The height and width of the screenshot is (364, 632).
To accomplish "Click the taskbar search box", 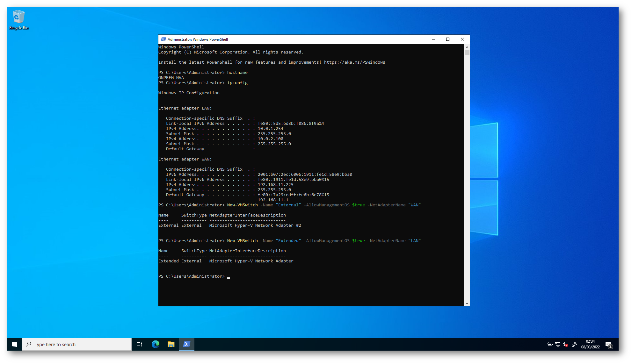I will [x=77, y=344].
